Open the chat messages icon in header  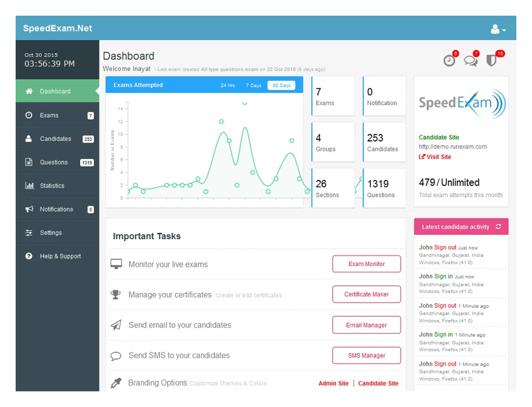pyautogui.click(x=470, y=60)
